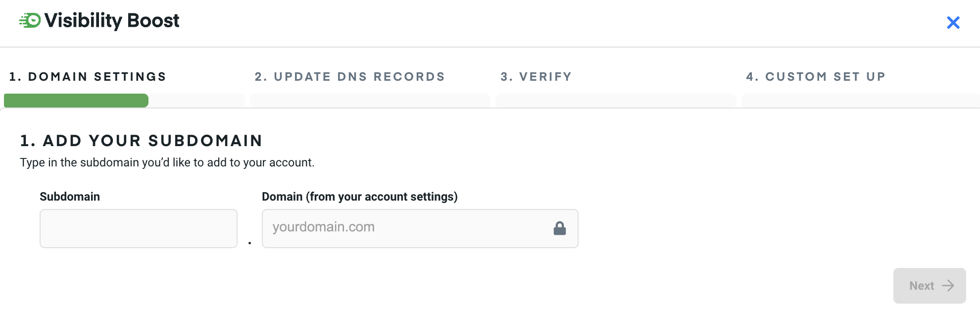Click the progress bar under Custom Set Up
This screenshot has height=317, width=980.
pyautogui.click(x=860, y=101)
